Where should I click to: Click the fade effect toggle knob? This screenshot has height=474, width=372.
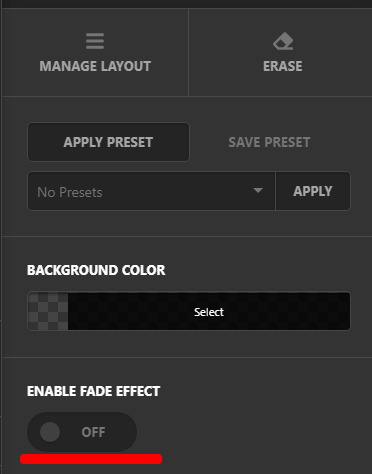[50, 432]
